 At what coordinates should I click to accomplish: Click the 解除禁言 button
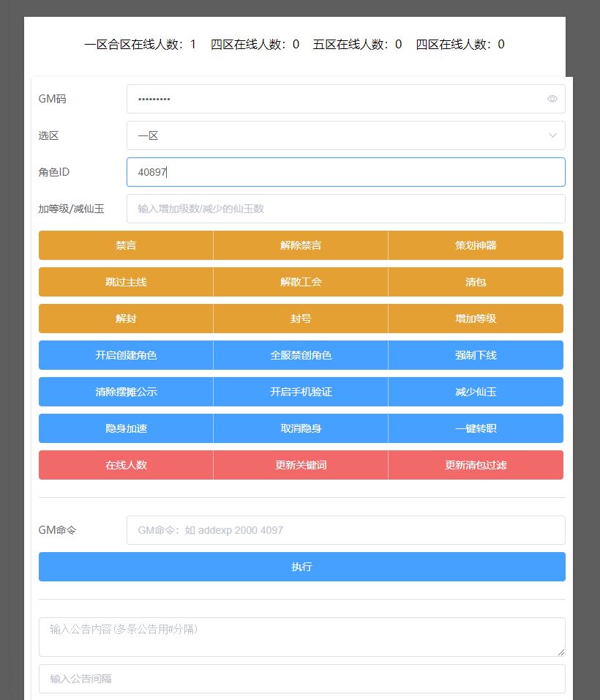(301, 245)
